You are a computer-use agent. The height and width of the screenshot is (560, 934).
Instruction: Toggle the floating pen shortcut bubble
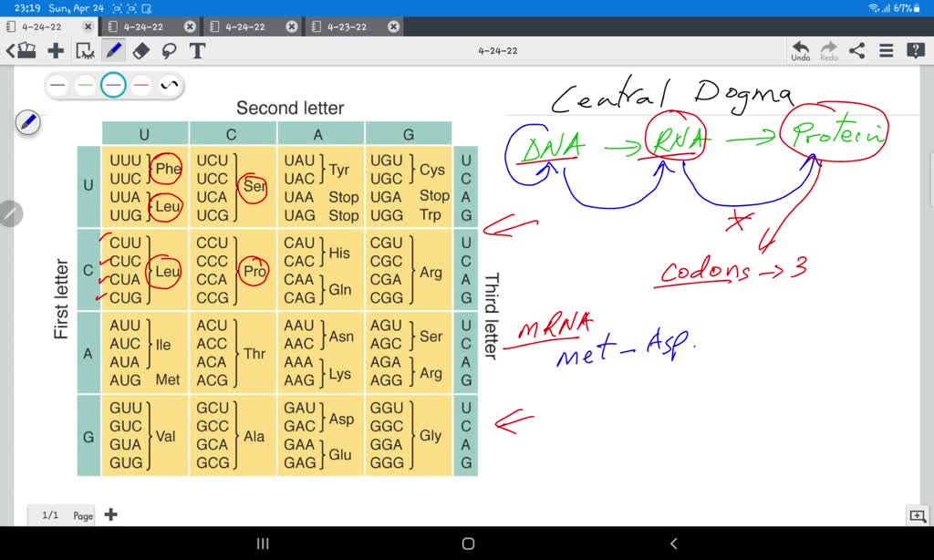[28, 120]
